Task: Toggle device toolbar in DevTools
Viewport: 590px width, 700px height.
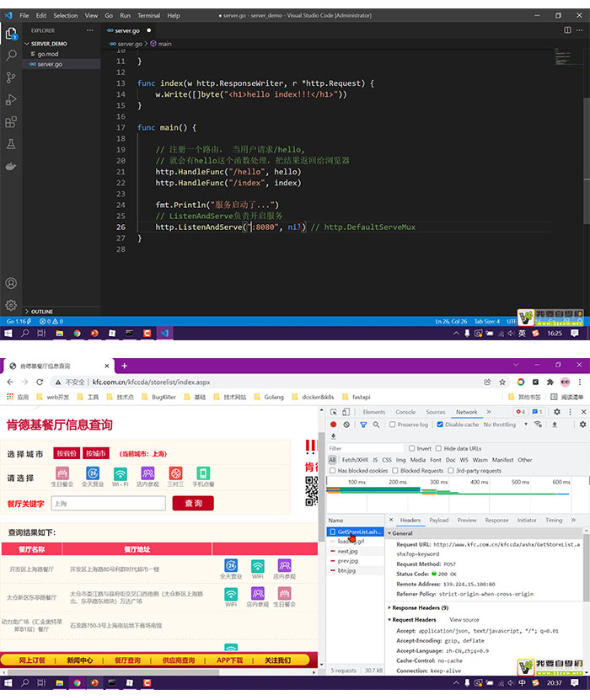Action: 346,412
